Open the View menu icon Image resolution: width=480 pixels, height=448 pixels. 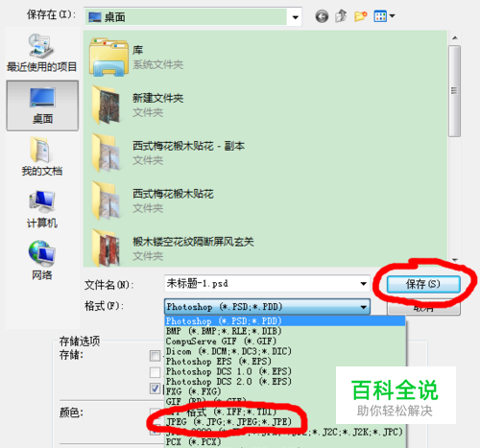[x=380, y=16]
